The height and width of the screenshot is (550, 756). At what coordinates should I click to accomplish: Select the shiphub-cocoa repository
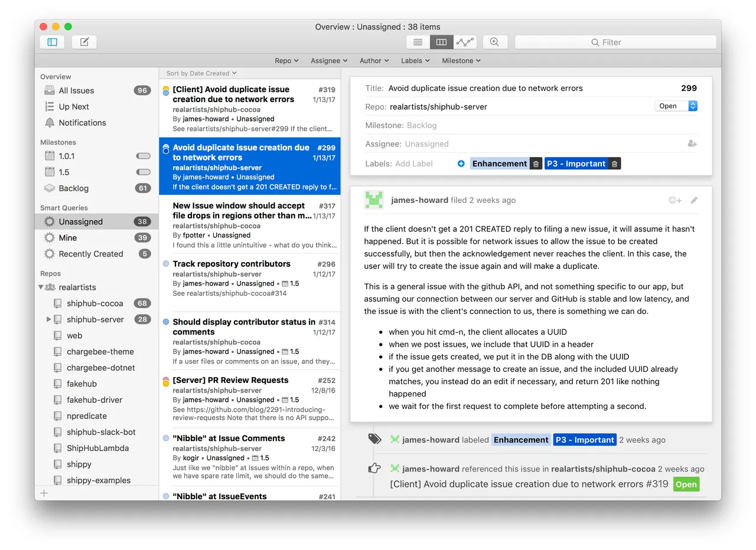coord(97,303)
